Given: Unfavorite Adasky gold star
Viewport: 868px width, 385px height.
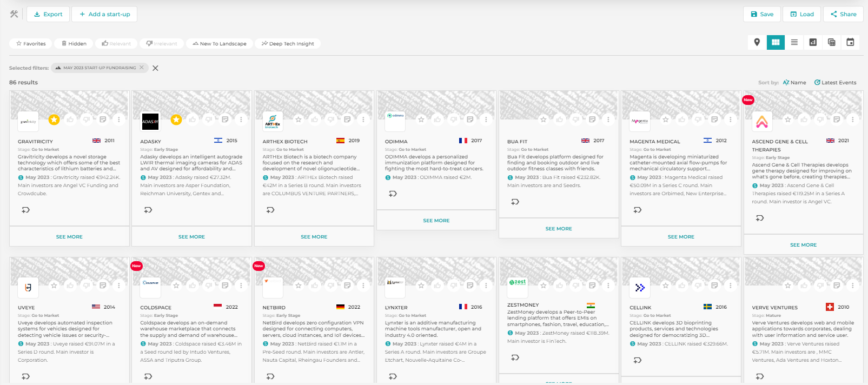Looking at the screenshot, I should point(176,120).
